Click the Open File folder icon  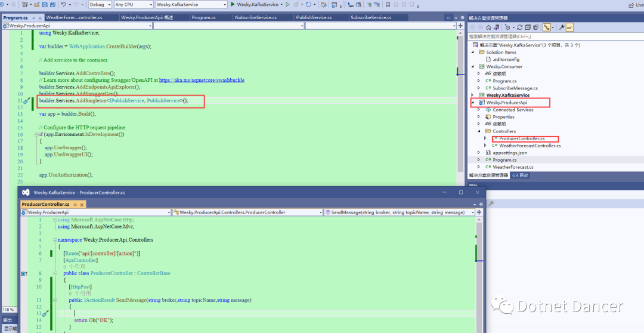[x=37, y=5]
